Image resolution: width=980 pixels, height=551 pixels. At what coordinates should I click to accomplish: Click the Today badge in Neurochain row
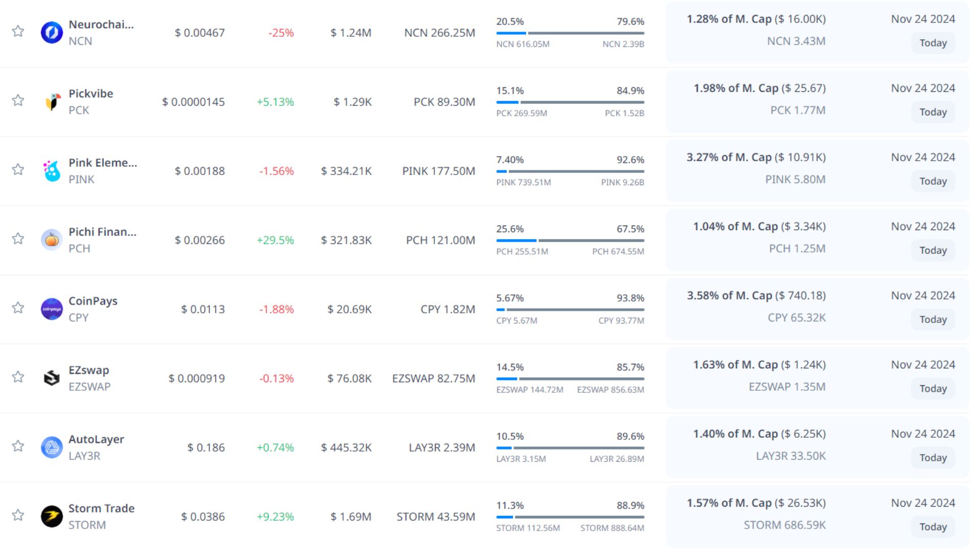click(933, 43)
